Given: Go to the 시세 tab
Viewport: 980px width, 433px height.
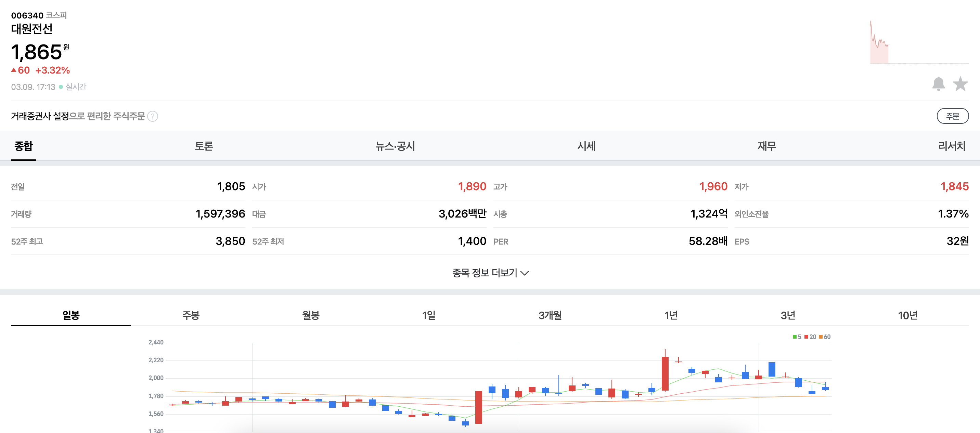Looking at the screenshot, I should tap(586, 146).
